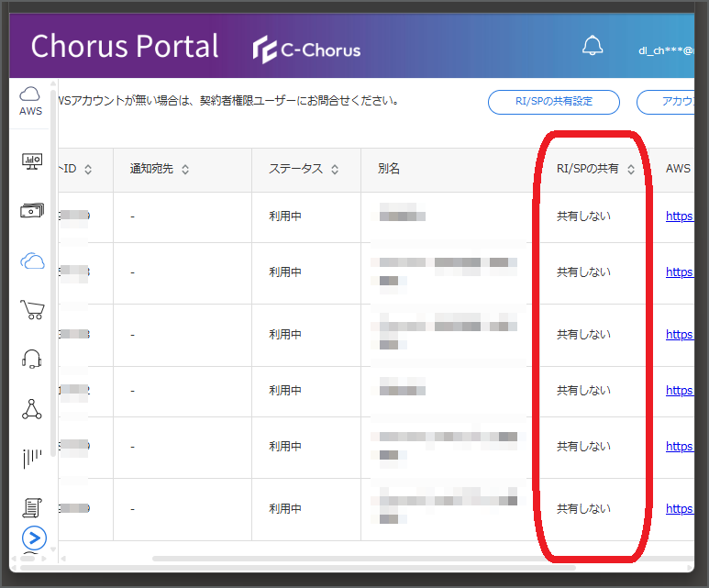Open the last row https link
The height and width of the screenshot is (588, 709).
679,509
